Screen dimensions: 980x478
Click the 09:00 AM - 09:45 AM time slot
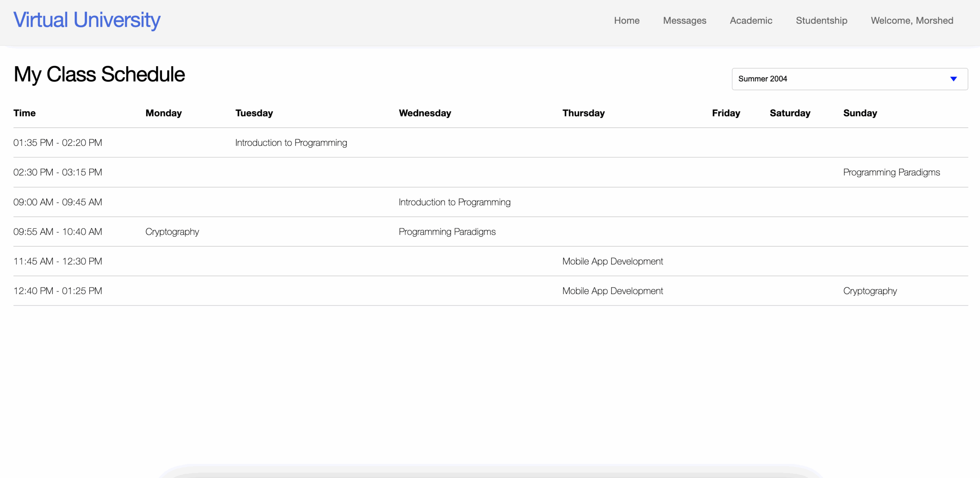coord(58,202)
